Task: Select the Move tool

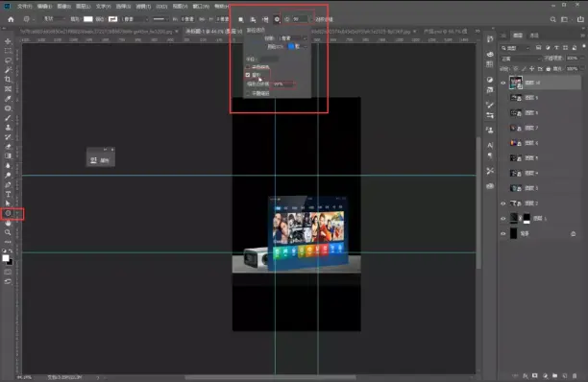Action: (x=8, y=41)
